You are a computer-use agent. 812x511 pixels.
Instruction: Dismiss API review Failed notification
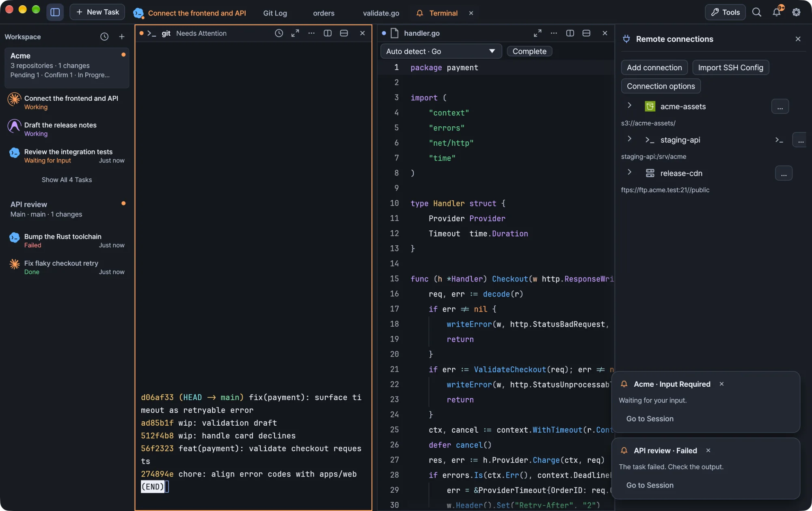pyautogui.click(x=708, y=450)
